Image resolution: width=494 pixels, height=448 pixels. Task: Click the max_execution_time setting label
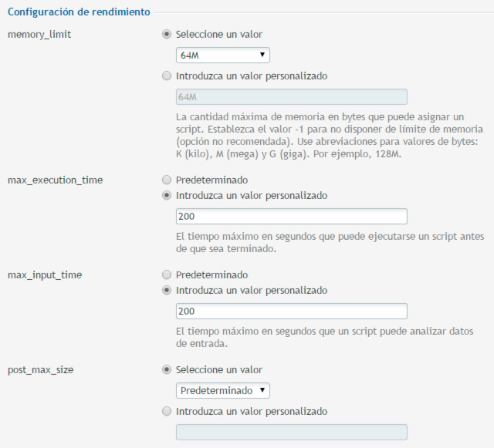(x=55, y=180)
